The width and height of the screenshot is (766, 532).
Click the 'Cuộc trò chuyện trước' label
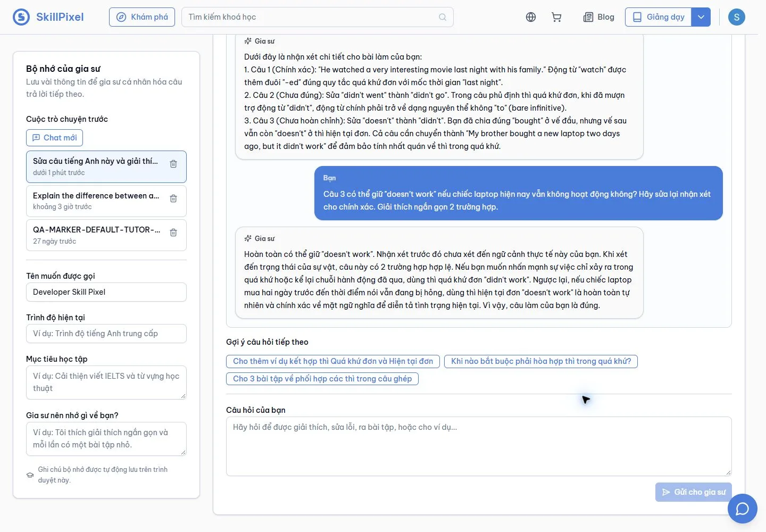point(67,119)
